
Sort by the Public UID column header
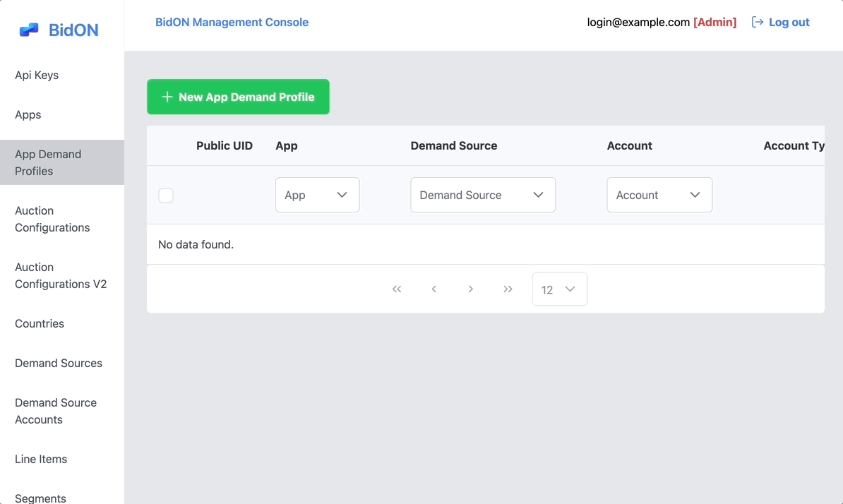pyautogui.click(x=225, y=145)
